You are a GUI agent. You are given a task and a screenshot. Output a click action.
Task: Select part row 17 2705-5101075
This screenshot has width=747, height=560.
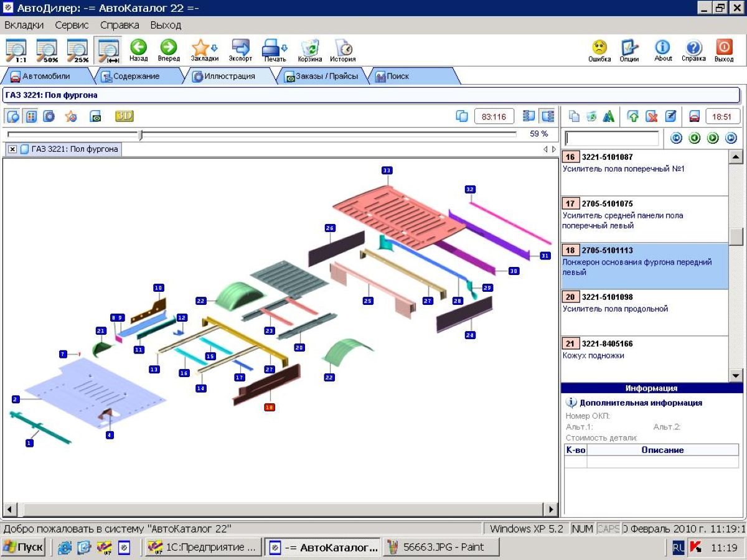pyautogui.click(x=644, y=219)
